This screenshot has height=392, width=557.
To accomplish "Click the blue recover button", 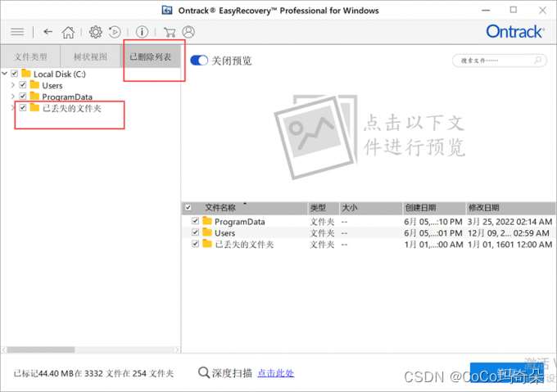I will [507, 373].
